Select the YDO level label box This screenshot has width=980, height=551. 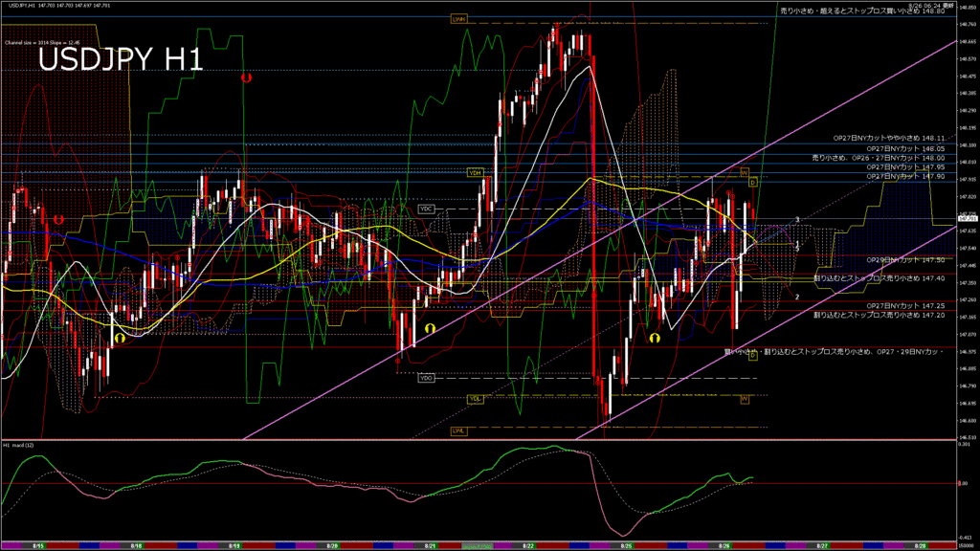pyautogui.click(x=427, y=378)
